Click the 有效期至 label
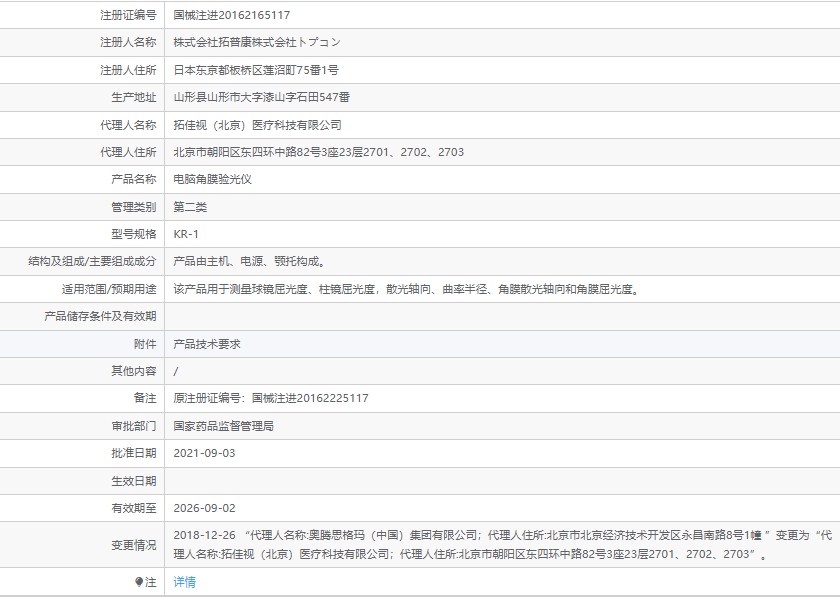840x599 pixels. coord(134,508)
